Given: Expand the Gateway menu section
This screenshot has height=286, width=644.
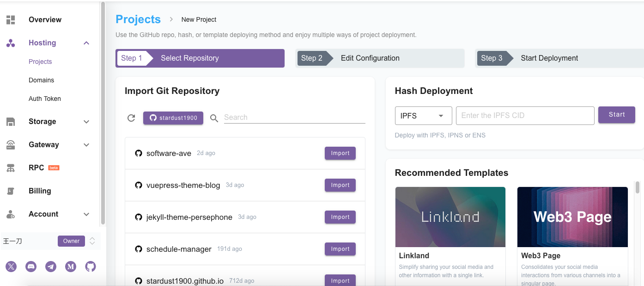Looking at the screenshot, I should (86, 145).
